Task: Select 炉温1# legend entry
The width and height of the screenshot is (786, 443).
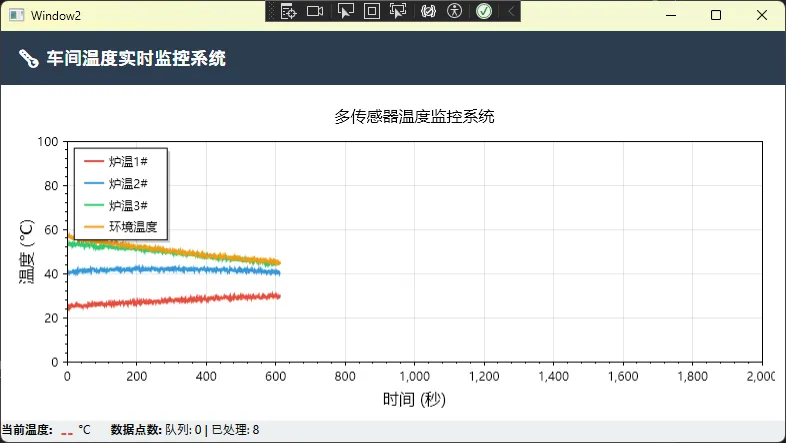Action: click(128, 161)
